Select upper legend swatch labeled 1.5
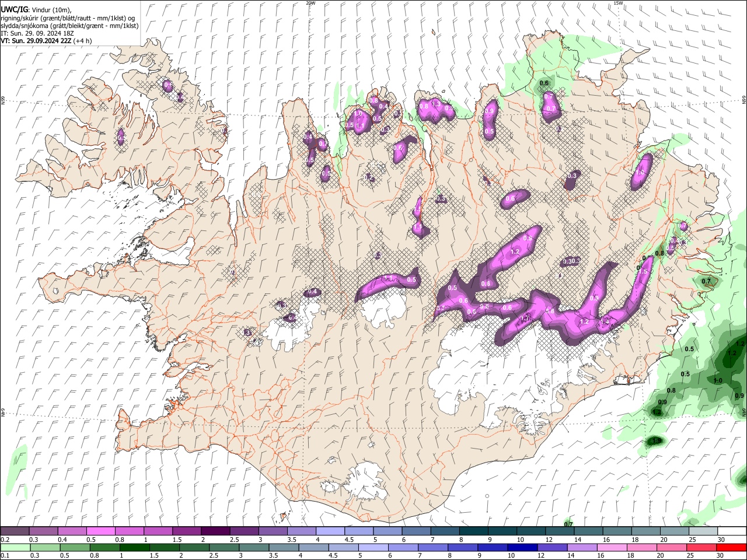 point(187,531)
